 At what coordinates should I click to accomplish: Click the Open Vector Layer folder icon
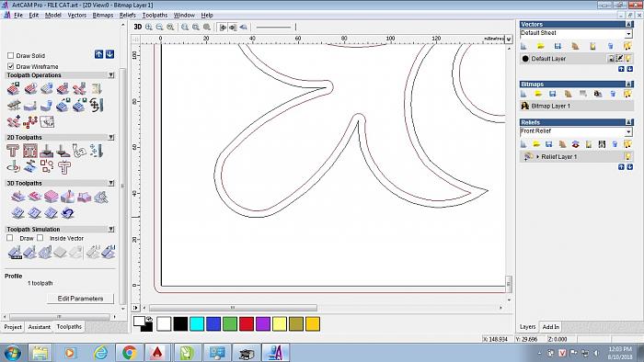[541, 46]
